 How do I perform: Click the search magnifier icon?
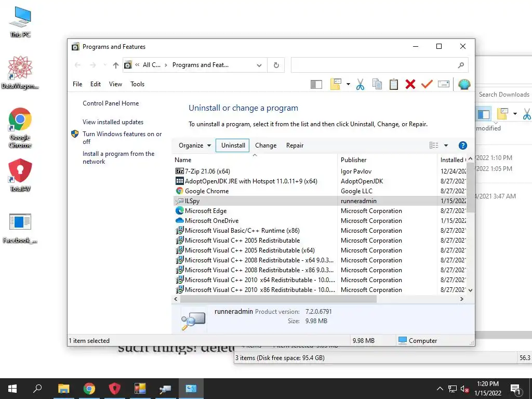(461, 65)
